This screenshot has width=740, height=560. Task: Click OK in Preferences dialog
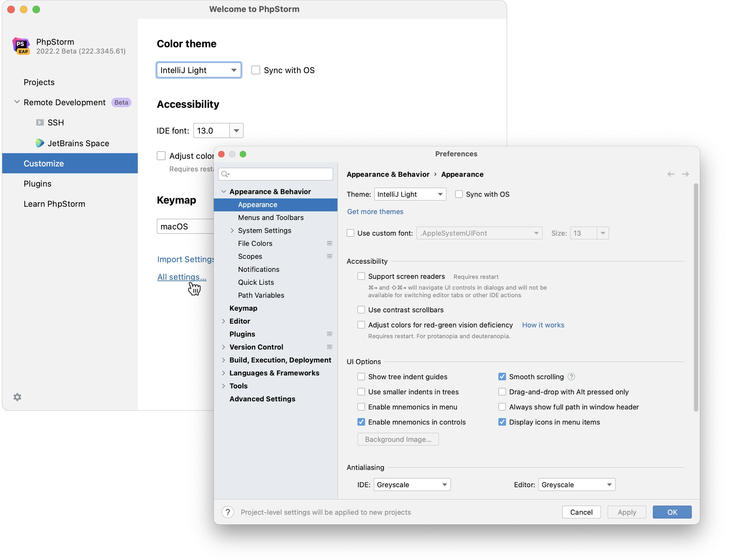(672, 512)
